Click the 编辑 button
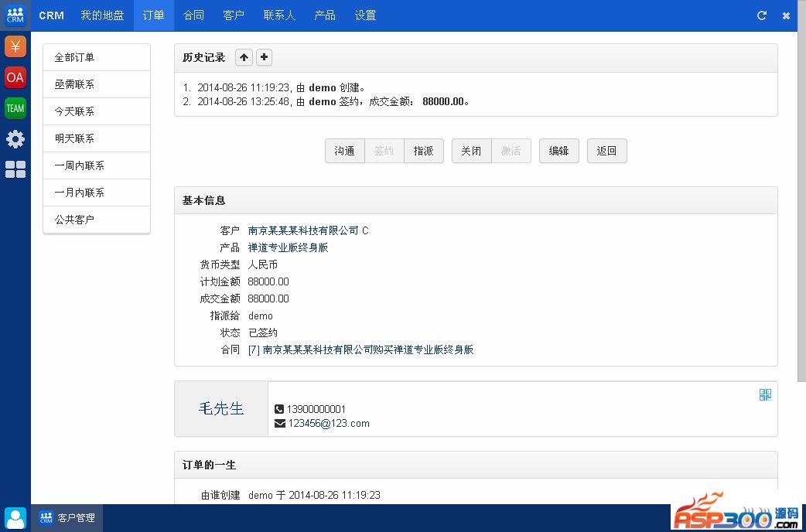This screenshot has width=806, height=532. tap(558, 151)
